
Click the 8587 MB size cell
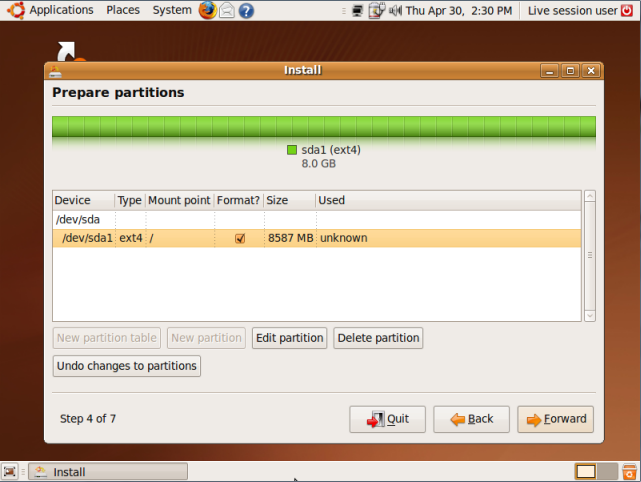[x=290, y=238]
